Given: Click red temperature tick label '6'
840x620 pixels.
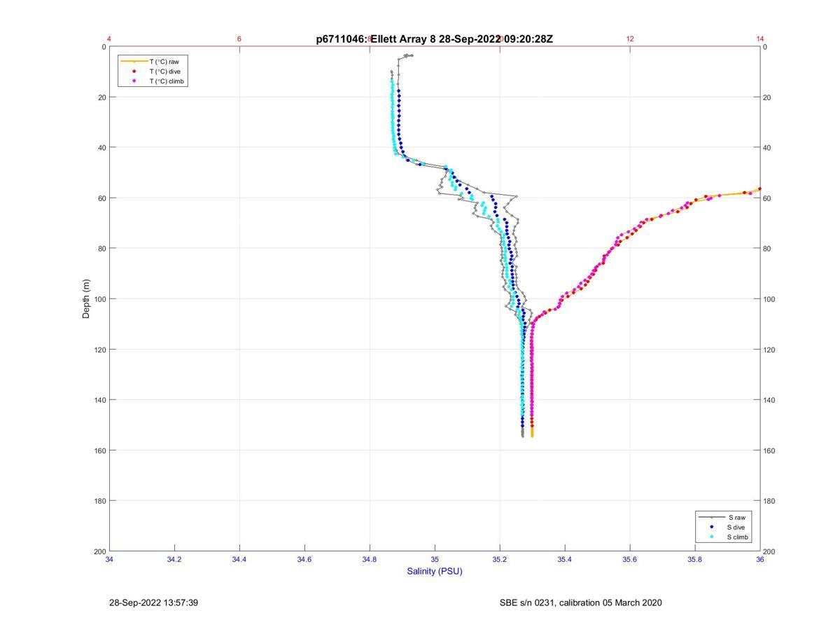Looking at the screenshot, I should click(x=239, y=39).
